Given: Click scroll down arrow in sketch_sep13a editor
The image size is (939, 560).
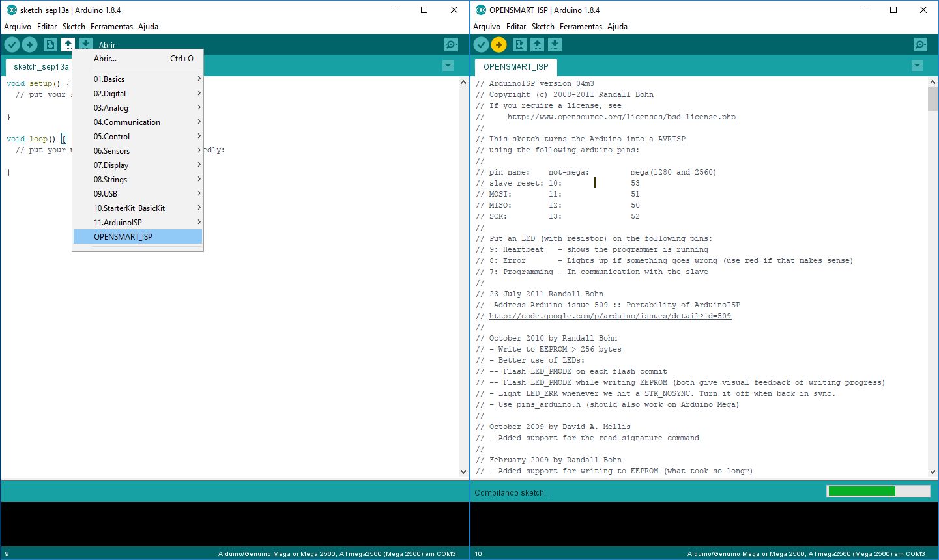Looking at the screenshot, I should (x=463, y=472).
